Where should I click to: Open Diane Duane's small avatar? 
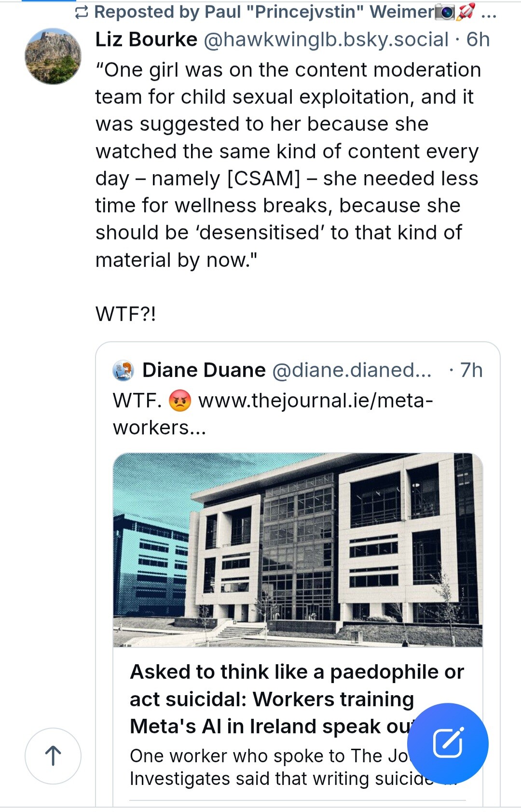[123, 370]
